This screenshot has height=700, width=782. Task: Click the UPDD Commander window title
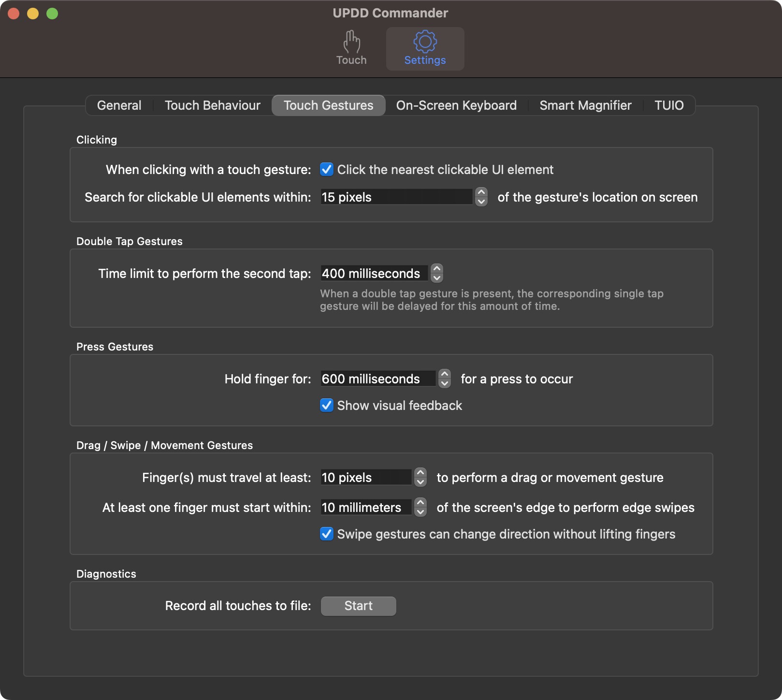tap(391, 13)
